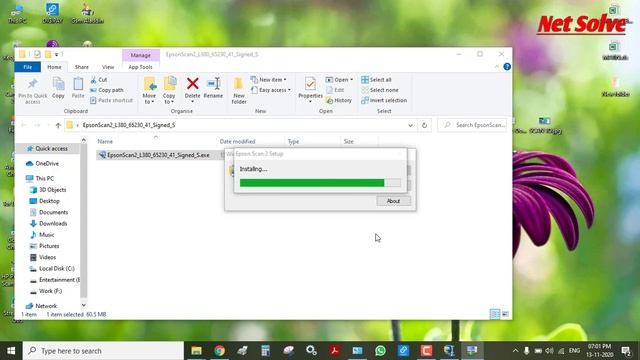This screenshot has height=360, width=640.
Task: Switch to large icons view
Action: coord(505,314)
